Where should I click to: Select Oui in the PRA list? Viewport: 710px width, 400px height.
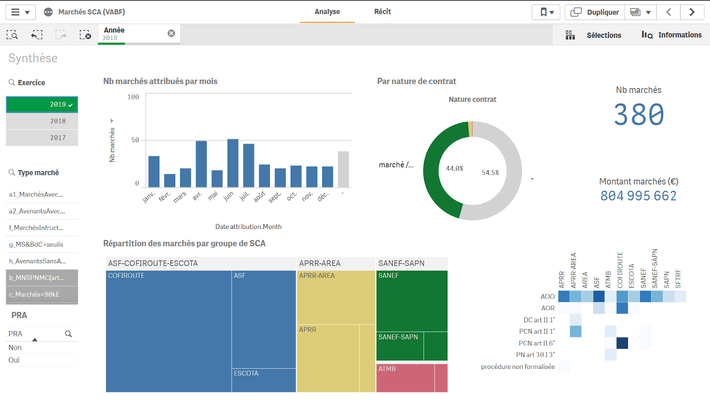pyautogui.click(x=42, y=360)
